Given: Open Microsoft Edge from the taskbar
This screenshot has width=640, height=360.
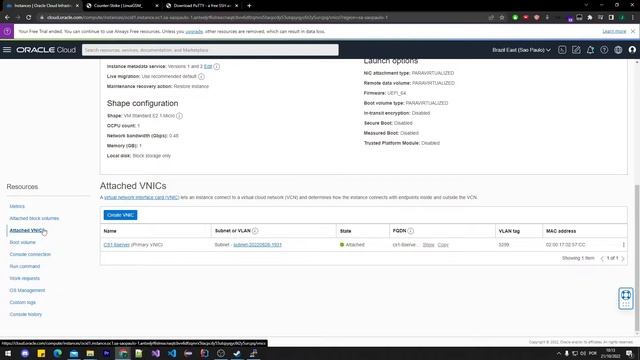Looking at the screenshot, I should coord(58,353).
